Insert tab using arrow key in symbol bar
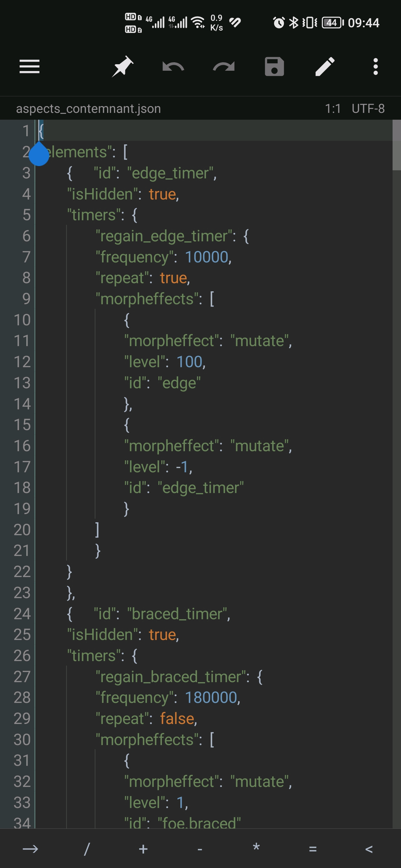 (30, 849)
